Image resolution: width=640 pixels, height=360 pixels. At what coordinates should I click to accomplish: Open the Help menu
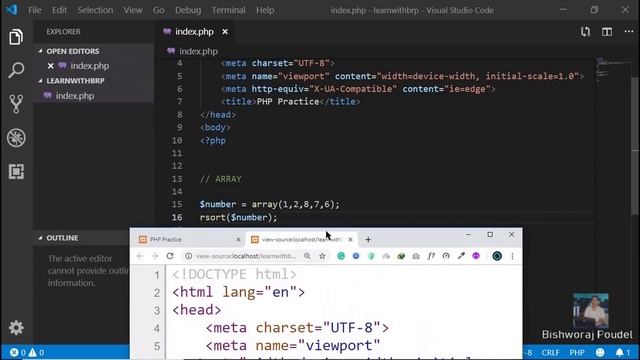[x=265, y=10]
